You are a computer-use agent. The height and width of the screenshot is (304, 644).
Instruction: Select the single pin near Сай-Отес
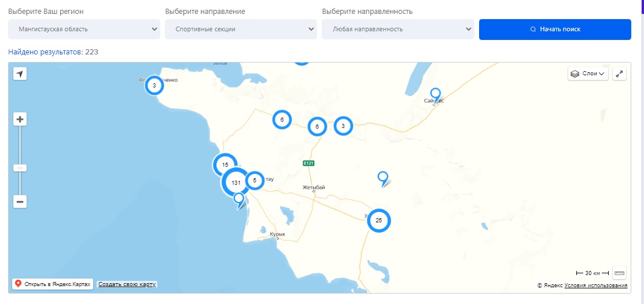tap(436, 94)
